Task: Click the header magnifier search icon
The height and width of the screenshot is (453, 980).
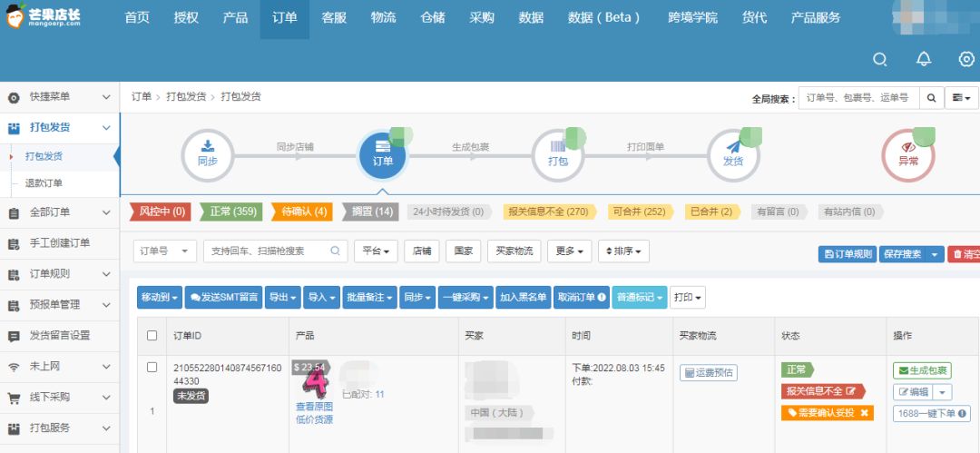Action: [x=879, y=59]
